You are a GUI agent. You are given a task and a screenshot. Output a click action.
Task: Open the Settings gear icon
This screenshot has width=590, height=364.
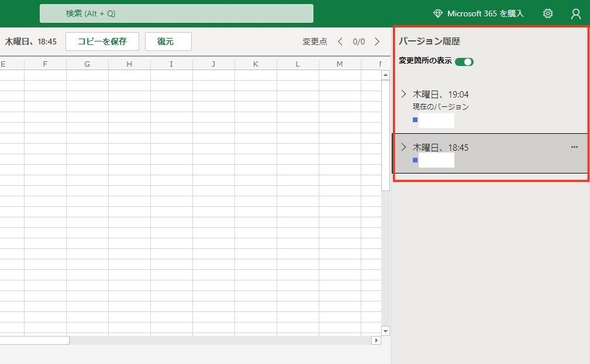[x=547, y=13]
